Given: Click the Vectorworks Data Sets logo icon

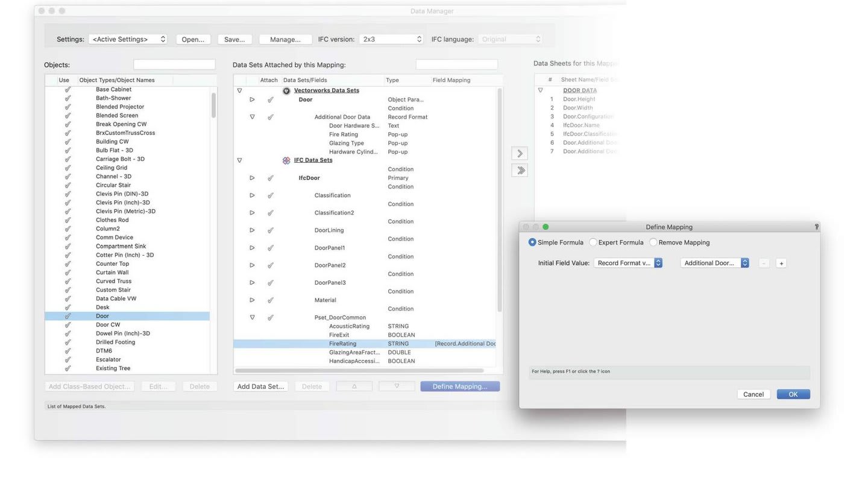Looking at the screenshot, I should point(286,90).
